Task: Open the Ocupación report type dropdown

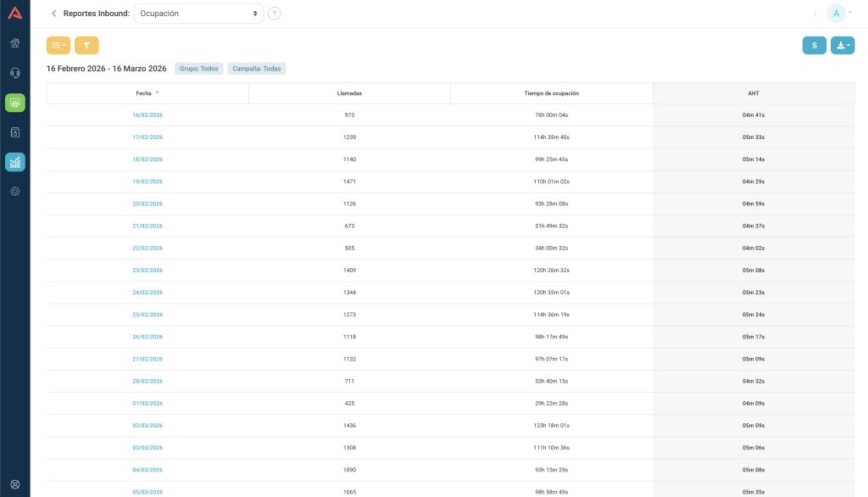Action: 198,14
